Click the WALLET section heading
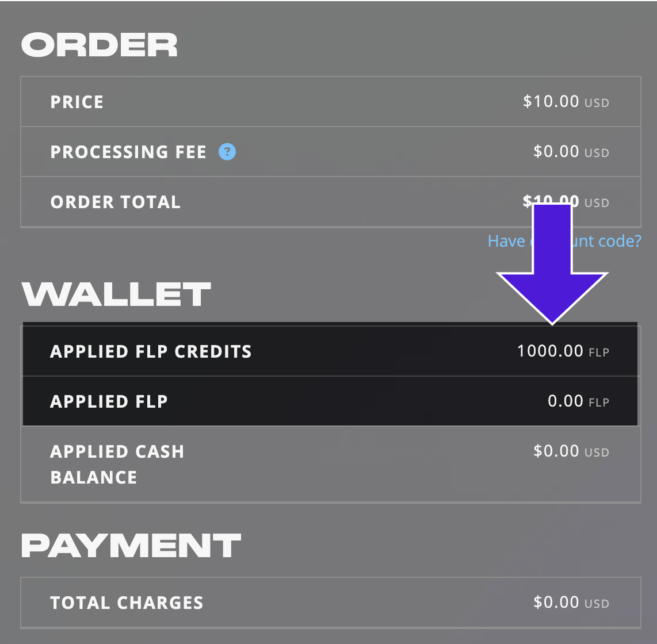The image size is (657, 644). click(x=116, y=294)
